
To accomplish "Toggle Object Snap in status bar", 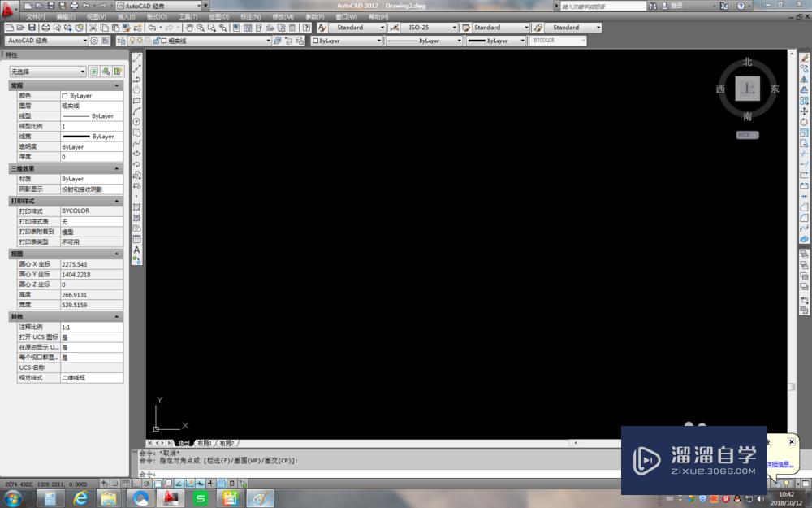I will tap(158, 484).
